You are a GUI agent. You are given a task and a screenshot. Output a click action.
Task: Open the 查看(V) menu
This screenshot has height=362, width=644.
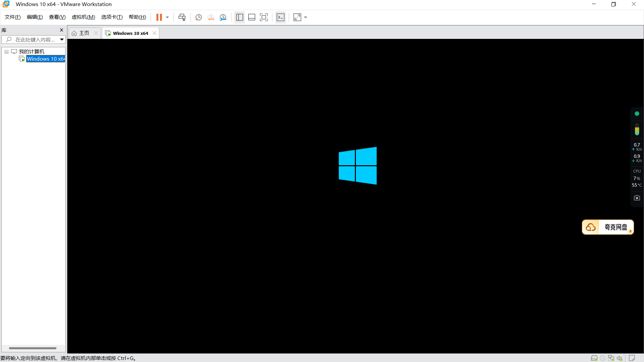point(57,17)
